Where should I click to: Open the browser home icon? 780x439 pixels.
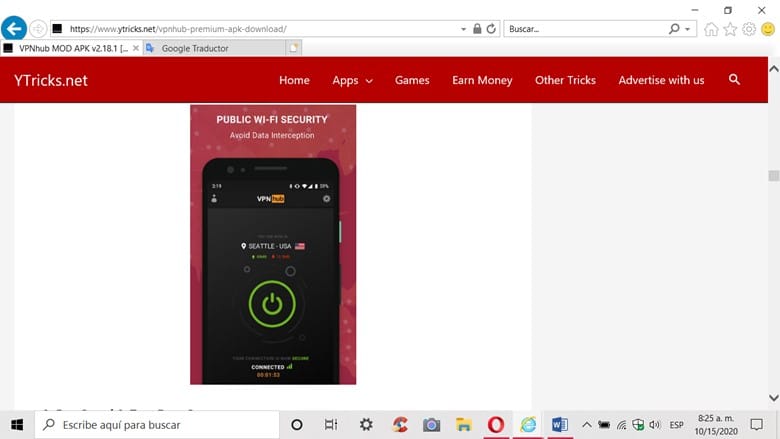tap(711, 29)
